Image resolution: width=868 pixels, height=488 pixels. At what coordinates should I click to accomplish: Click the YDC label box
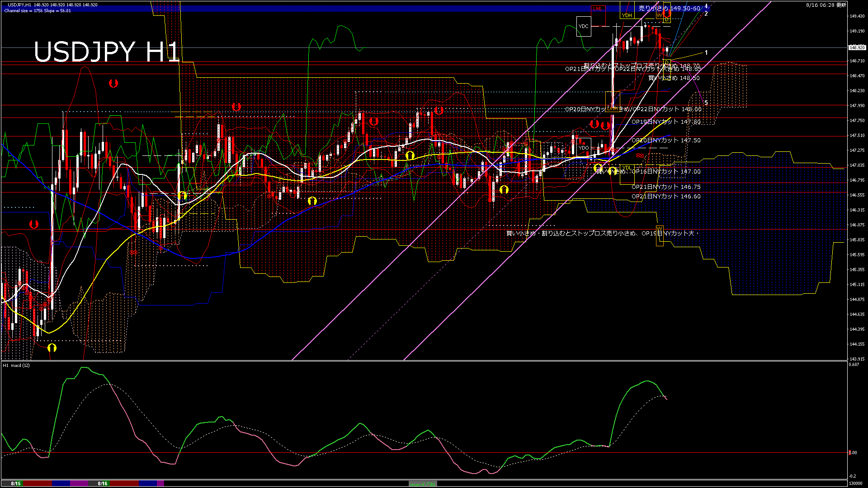click(x=584, y=26)
